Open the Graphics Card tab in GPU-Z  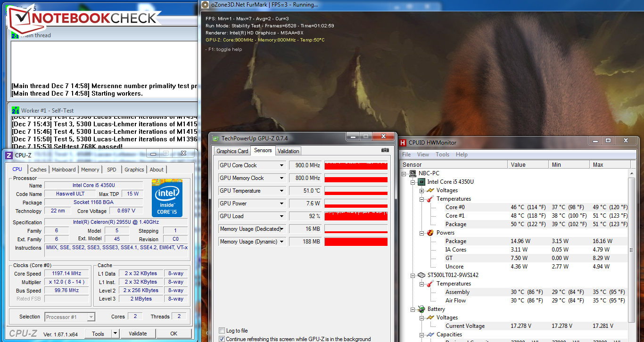tap(232, 151)
